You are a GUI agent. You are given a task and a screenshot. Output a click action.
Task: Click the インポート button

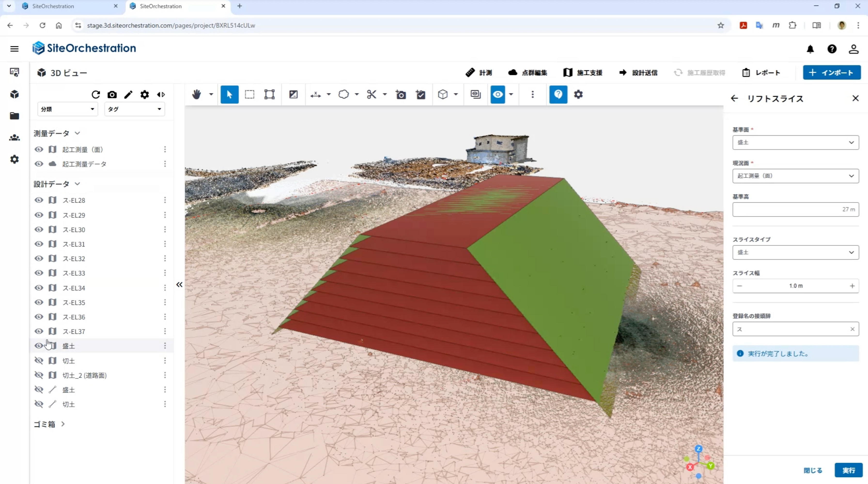click(x=832, y=72)
